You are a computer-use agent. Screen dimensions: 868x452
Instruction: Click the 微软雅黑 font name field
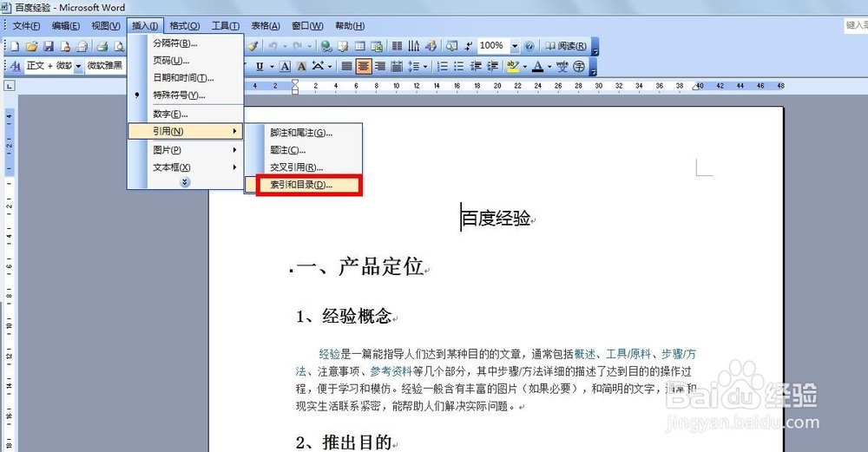pyautogui.click(x=105, y=66)
